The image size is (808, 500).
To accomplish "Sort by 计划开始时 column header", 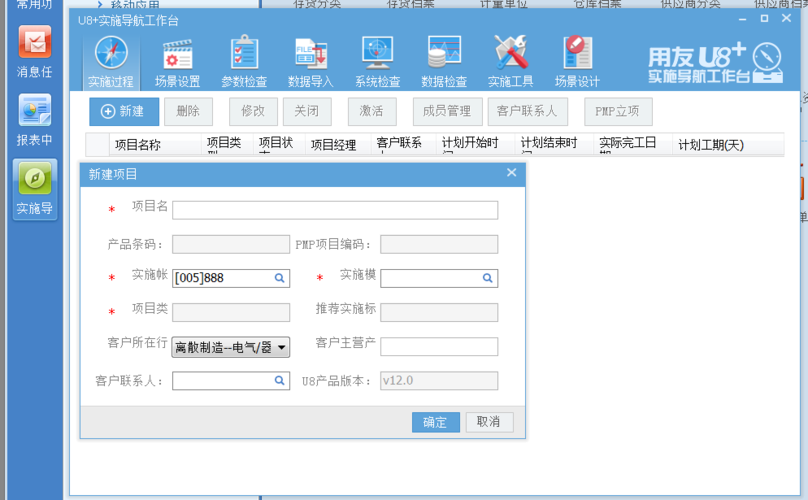I will [x=476, y=145].
